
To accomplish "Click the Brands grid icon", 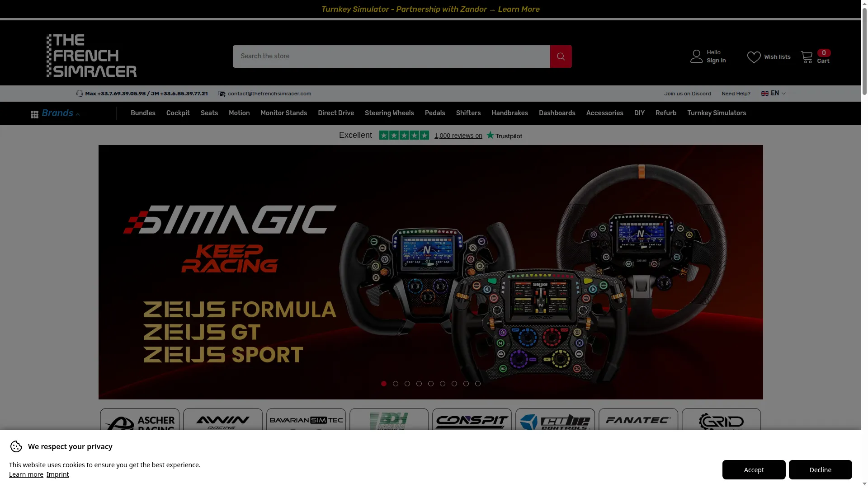I will click(34, 115).
